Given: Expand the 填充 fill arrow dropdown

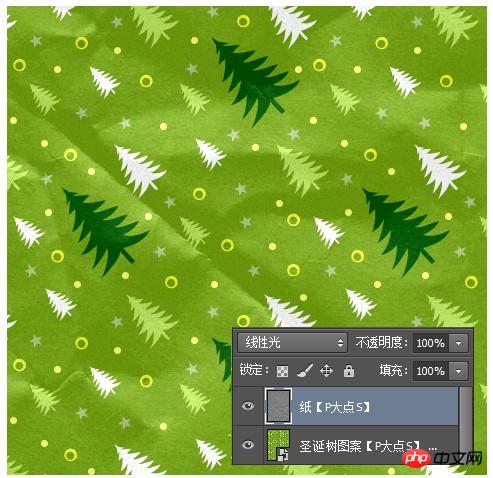Looking at the screenshot, I should (459, 371).
